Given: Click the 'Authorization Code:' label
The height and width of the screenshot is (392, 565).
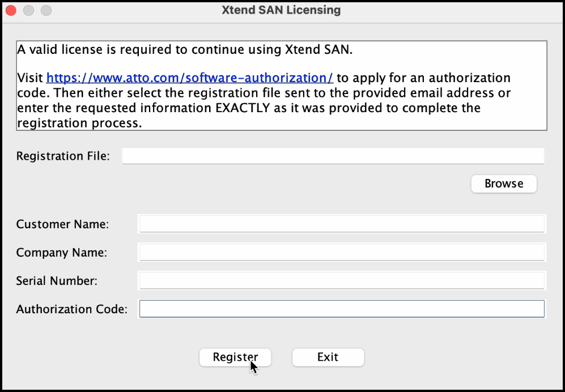Looking at the screenshot, I should pyautogui.click(x=72, y=309).
